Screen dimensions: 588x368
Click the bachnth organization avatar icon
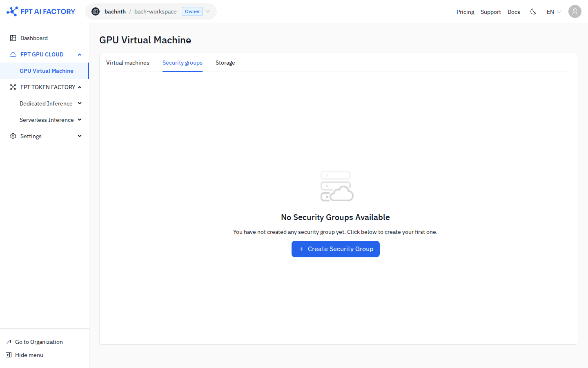tap(96, 11)
